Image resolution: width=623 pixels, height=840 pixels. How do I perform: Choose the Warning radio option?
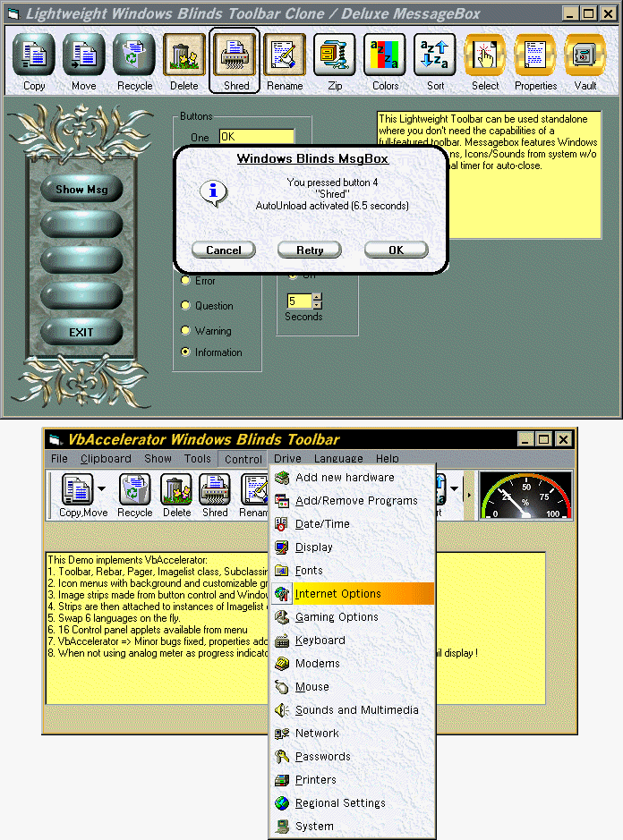tap(186, 331)
